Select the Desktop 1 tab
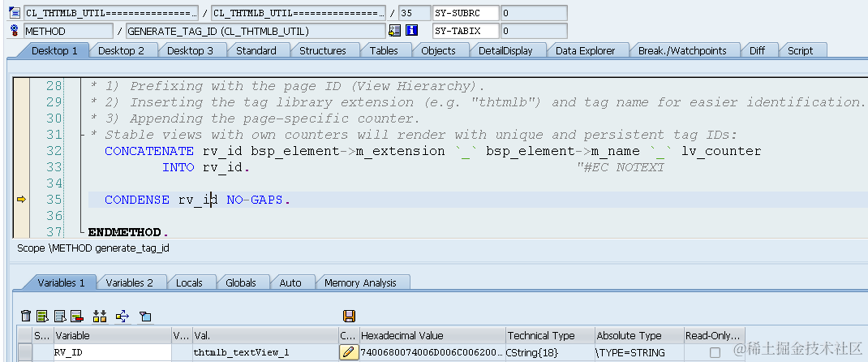868x362 pixels. point(54,50)
